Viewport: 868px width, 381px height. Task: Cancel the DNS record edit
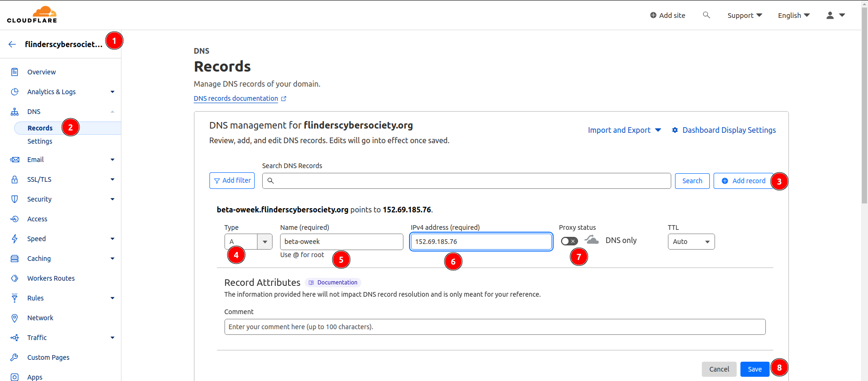[x=719, y=369]
